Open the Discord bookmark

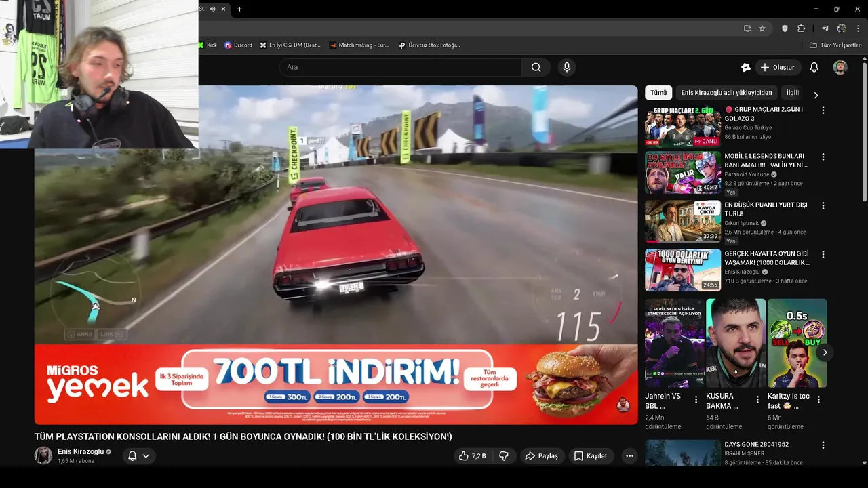click(x=238, y=45)
